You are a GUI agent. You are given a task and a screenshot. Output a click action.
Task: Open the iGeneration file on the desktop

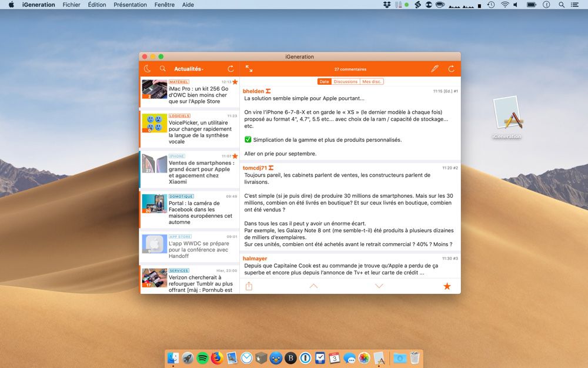coord(507,118)
